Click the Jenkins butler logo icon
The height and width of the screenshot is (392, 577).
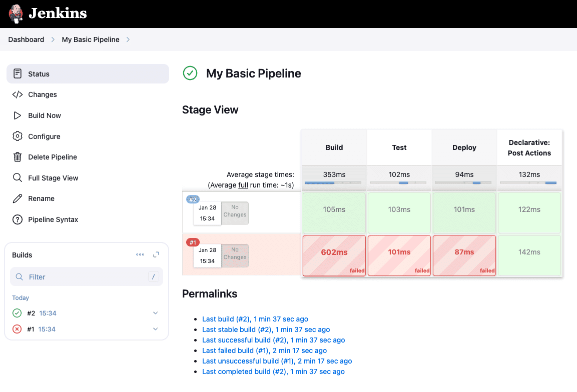[16, 14]
